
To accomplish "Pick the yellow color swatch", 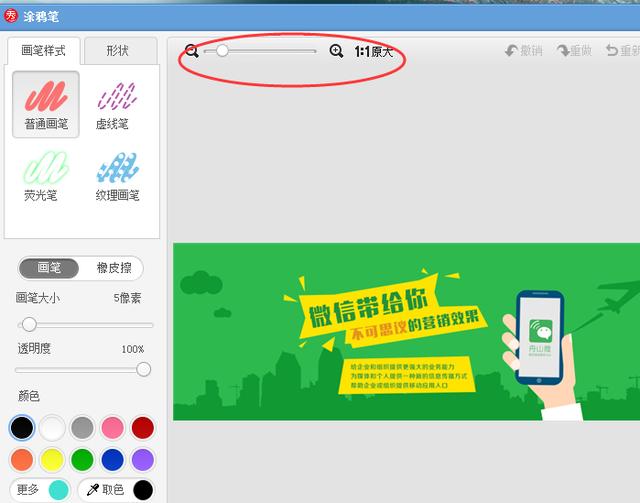I will 52,459.
